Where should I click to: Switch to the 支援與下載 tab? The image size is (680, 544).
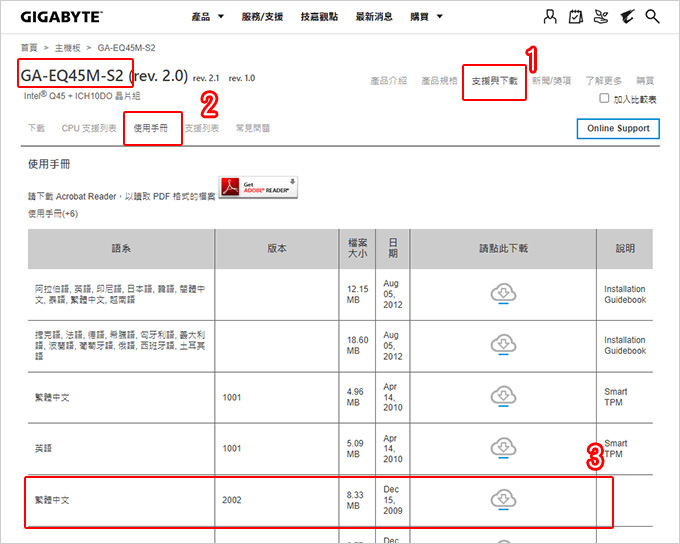pos(494,81)
